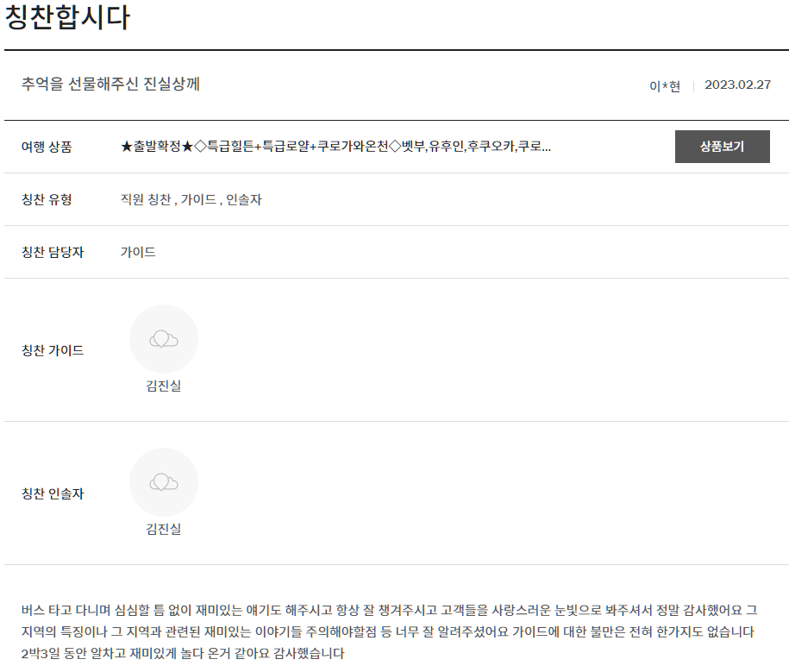Open the 상품보기 product view button
The width and height of the screenshot is (789, 672).
[x=722, y=147]
